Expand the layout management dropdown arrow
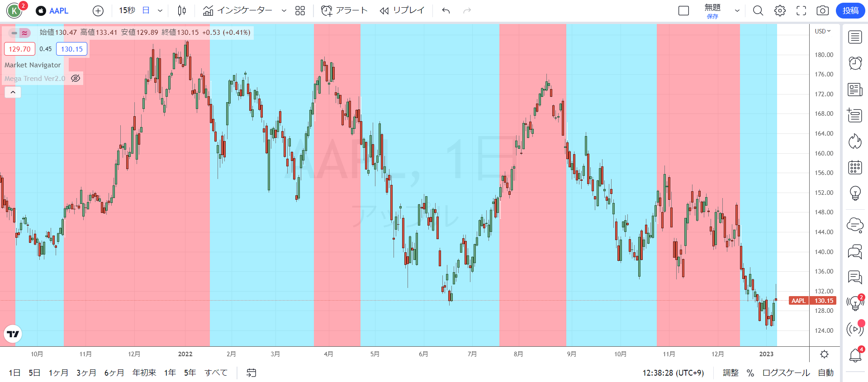This screenshot has height=382, width=868. [x=737, y=11]
